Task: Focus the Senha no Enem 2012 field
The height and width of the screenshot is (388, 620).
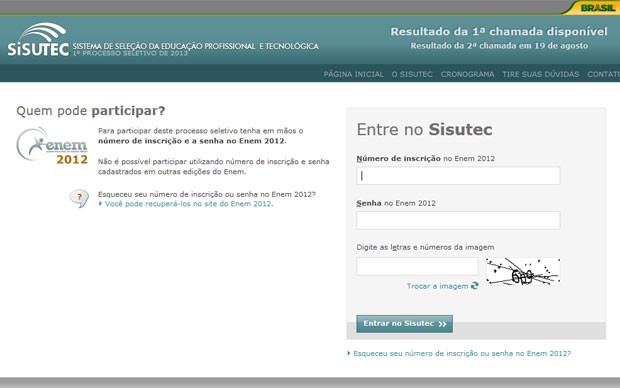Action: (x=458, y=220)
